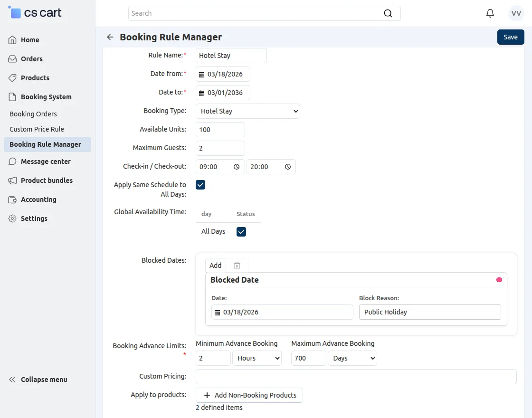Toggle the All Days status checkbox
The width and height of the screenshot is (532, 418).
click(241, 231)
